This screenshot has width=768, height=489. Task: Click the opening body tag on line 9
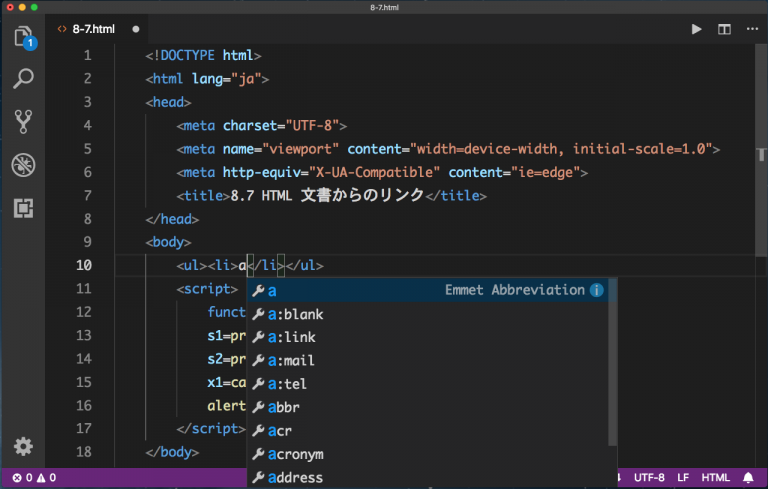pos(168,242)
